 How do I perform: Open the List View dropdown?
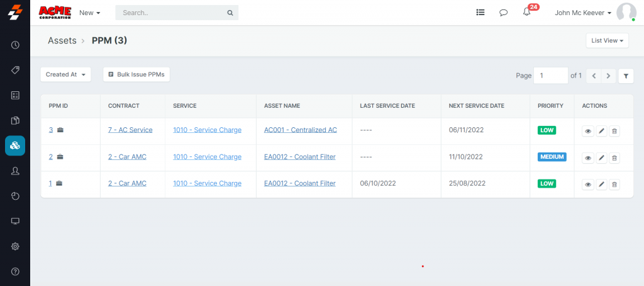[607, 41]
